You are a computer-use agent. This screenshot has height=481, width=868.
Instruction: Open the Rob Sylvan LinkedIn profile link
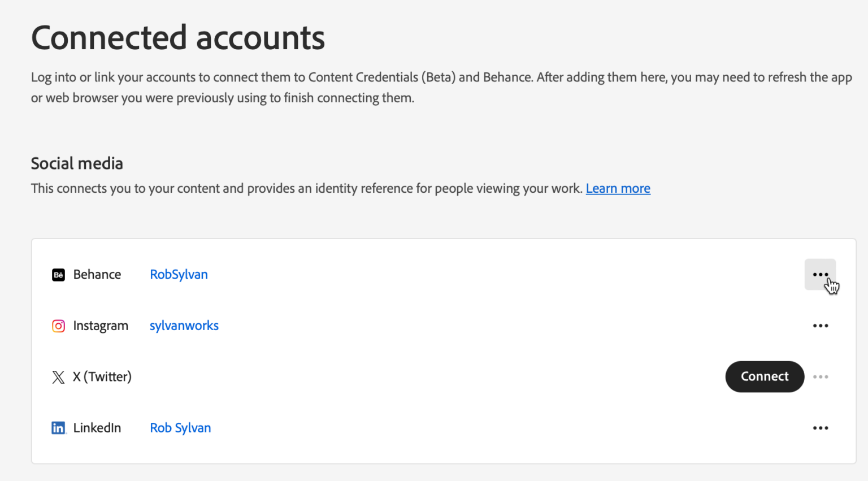(x=180, y=428)
